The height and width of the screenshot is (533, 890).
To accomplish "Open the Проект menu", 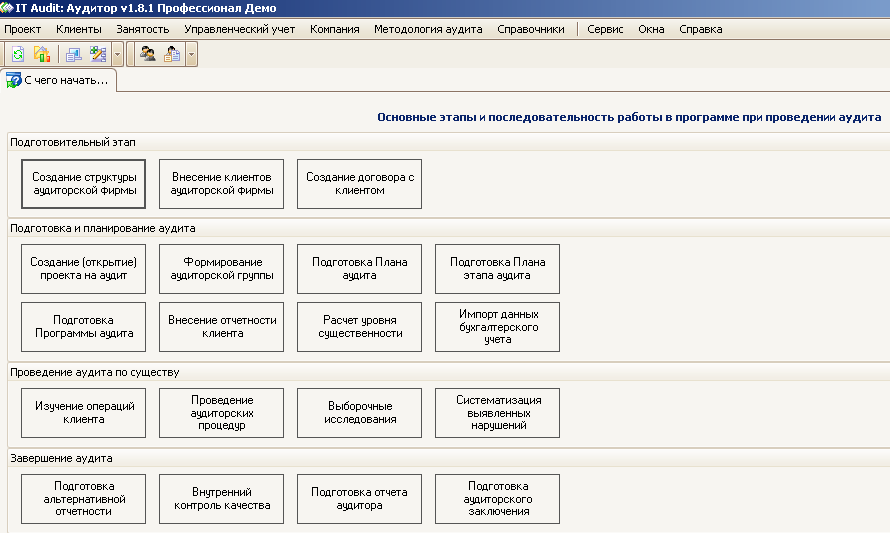I will pyautogui.click(x=23, y=29).
